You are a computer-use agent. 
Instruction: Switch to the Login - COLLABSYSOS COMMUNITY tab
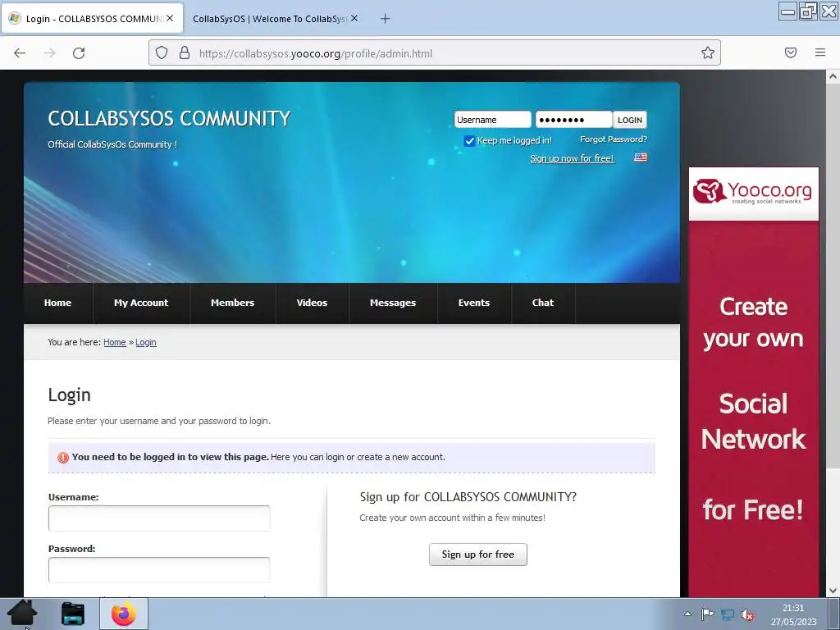point(92,19)
